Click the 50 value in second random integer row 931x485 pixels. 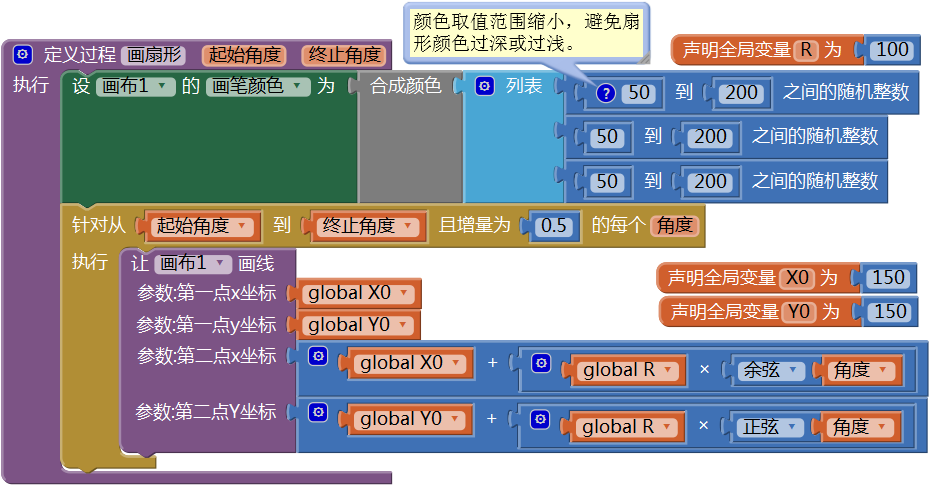607,137
